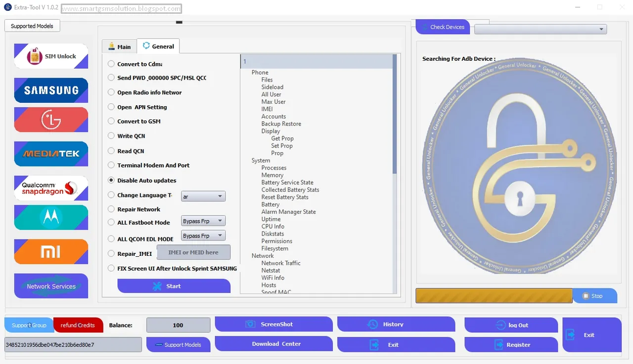
Task: Select Send PWD 000000 SPC/MSL option
Action: (112, 78)
